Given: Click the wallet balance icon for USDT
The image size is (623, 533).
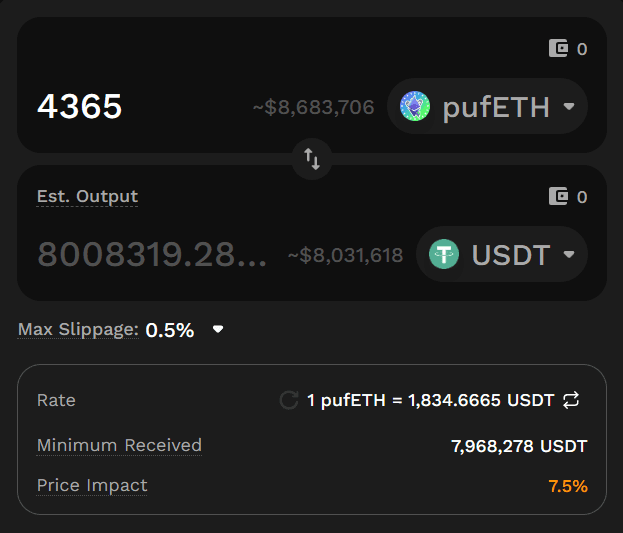Looking at the screenshot, I should (x=559, y=197).
